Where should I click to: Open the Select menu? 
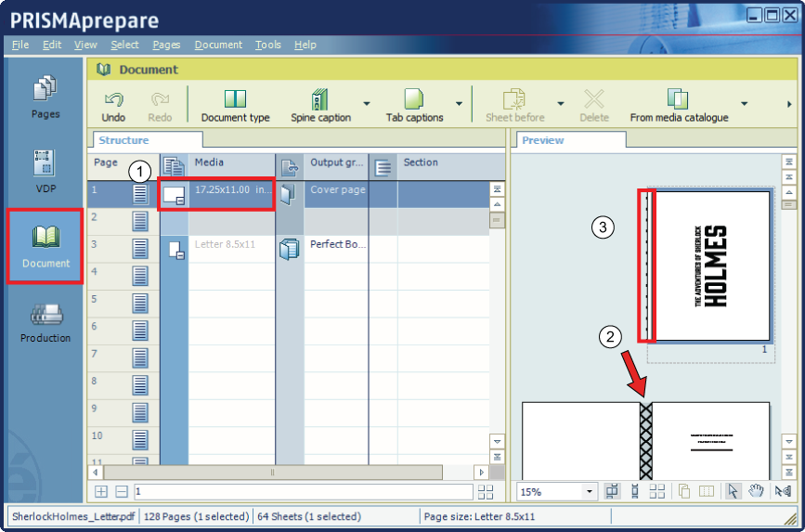click(x=124, y=45)
